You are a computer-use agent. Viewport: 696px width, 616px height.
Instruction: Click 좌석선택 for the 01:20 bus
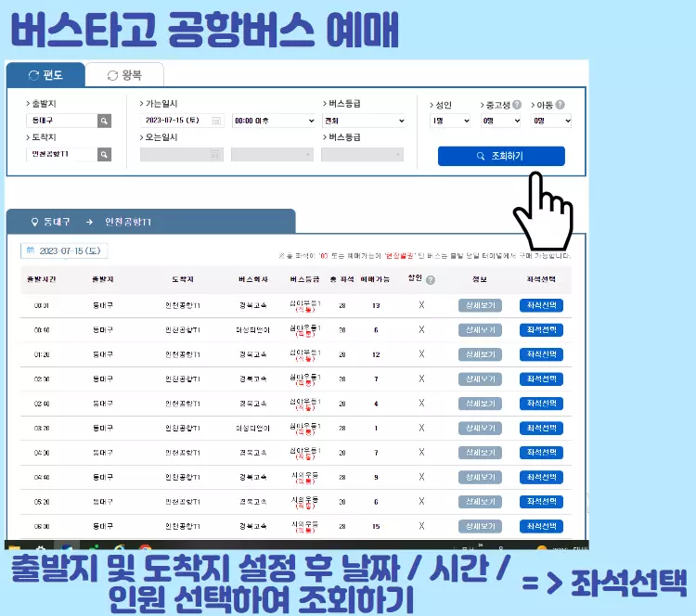[x=541, y=354]
